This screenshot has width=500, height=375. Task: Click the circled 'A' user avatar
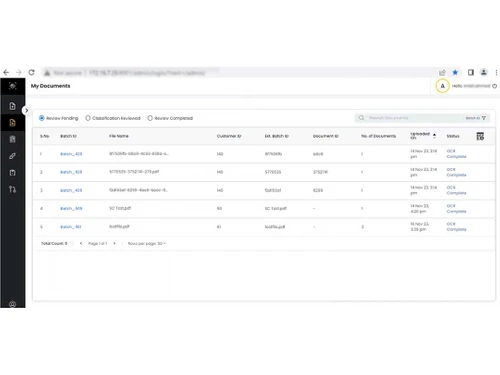442,86
